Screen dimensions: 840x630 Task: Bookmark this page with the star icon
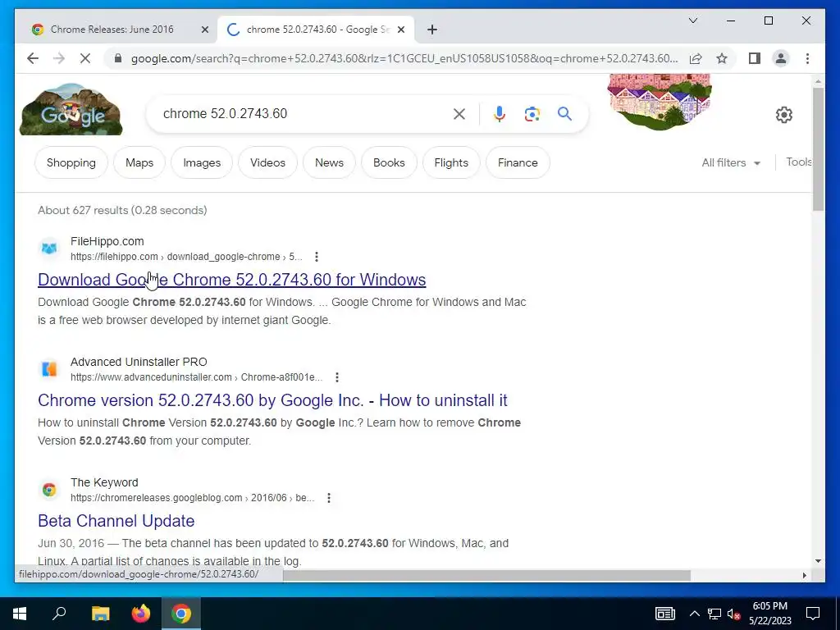coord(722,58)
